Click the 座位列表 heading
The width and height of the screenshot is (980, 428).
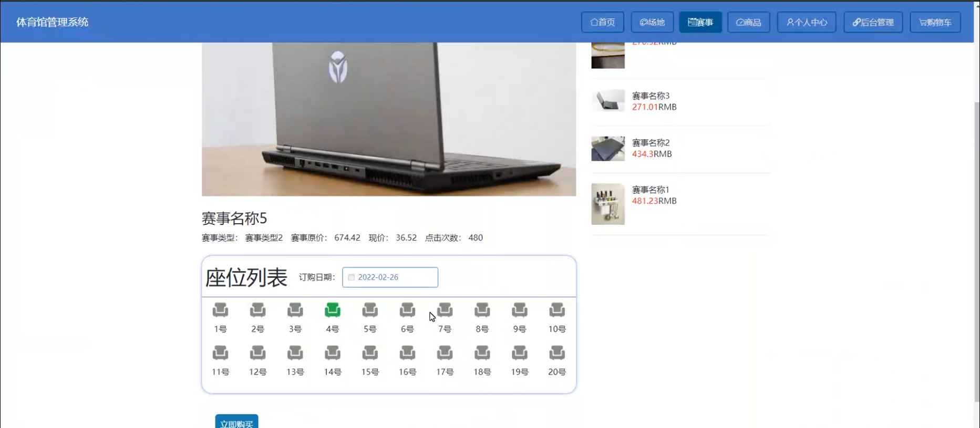tap(246, 277)
